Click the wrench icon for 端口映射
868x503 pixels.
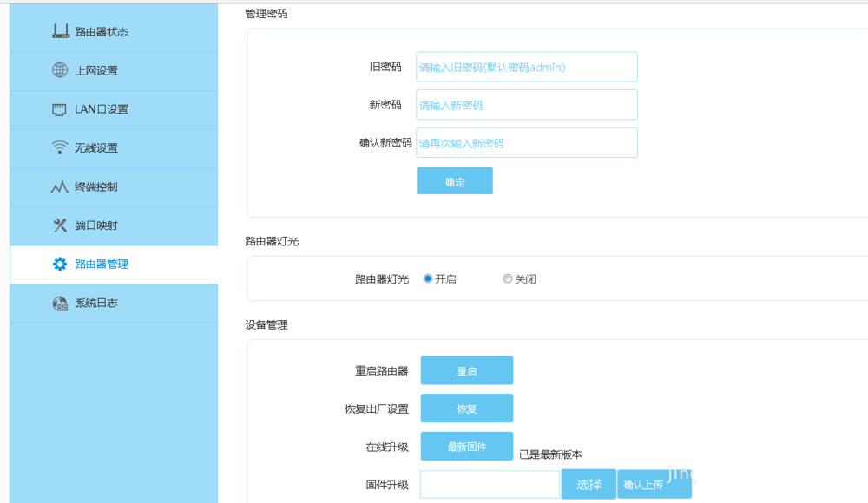pyautogui.click(x=58, y=225)
